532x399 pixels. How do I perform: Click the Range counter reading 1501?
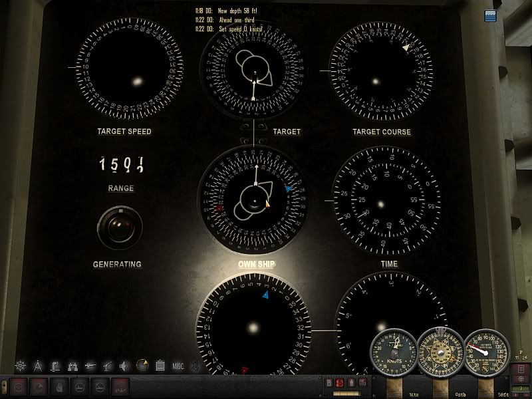(121, 164)
